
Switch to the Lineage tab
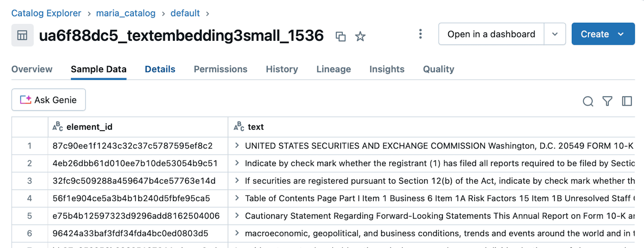click(x=333, y=69)
